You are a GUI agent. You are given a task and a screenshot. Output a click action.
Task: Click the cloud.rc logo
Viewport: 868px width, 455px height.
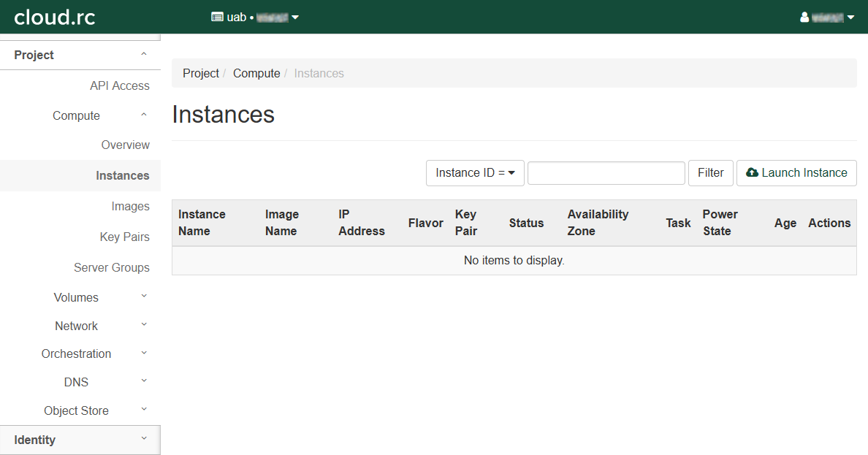click(55, 17)
